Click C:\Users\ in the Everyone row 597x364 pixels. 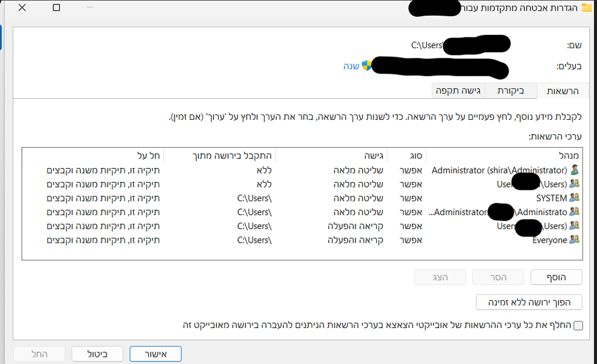click(x=254, y=240)
